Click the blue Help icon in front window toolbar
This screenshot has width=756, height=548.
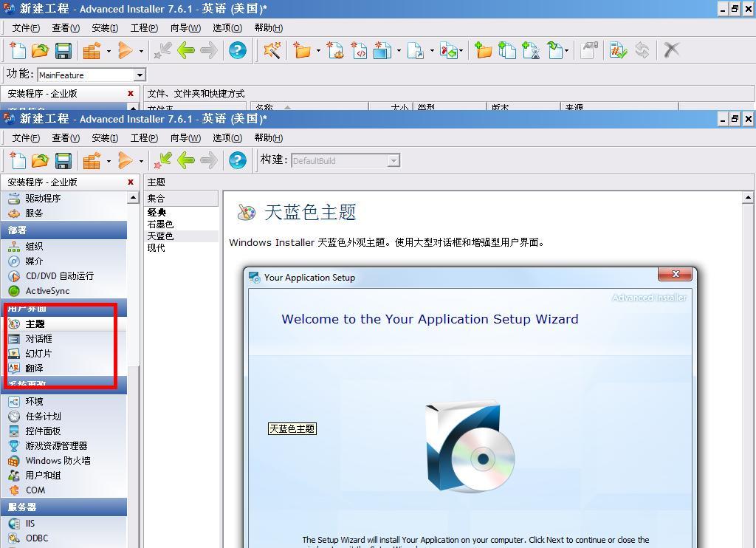[237, 160]
